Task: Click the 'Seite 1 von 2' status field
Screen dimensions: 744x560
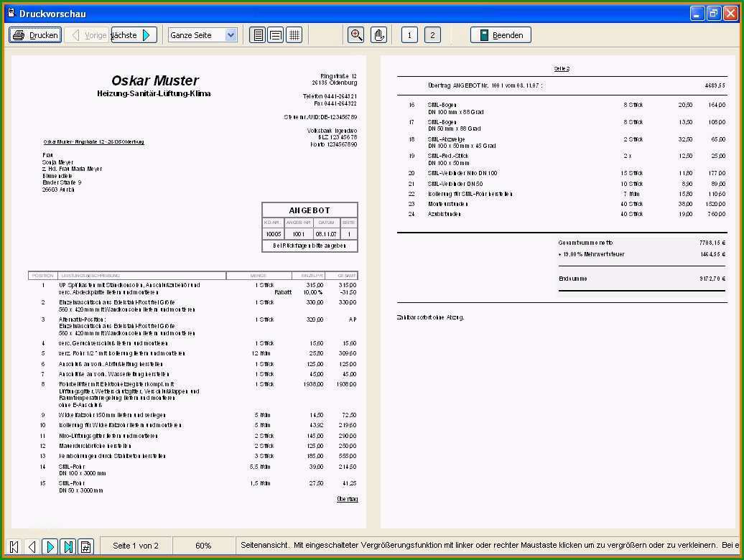Action: pos(136,546)
